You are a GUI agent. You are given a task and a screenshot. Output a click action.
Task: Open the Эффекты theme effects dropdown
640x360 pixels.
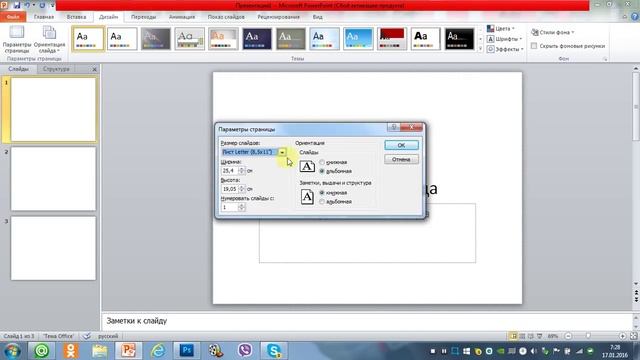[505, 49]
